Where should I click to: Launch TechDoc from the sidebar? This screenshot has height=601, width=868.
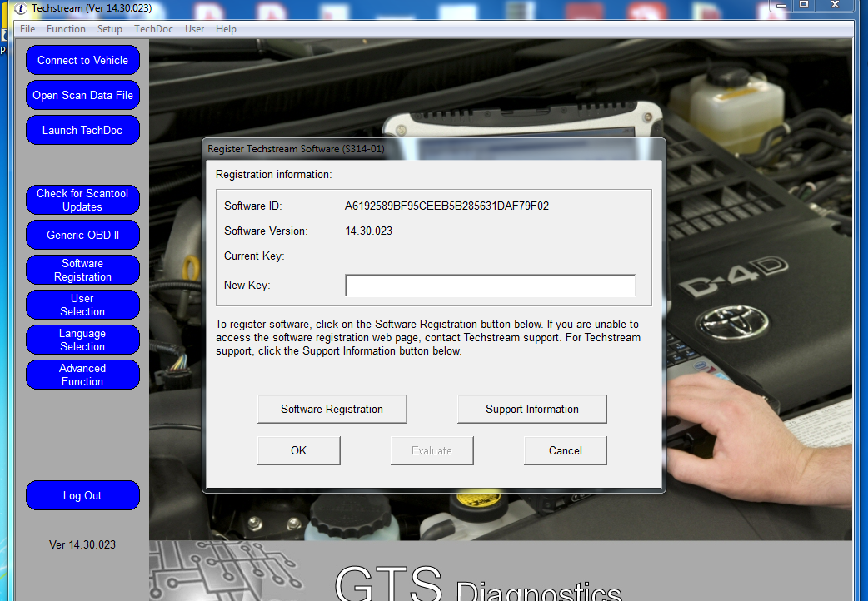click(x=82, y=130)
